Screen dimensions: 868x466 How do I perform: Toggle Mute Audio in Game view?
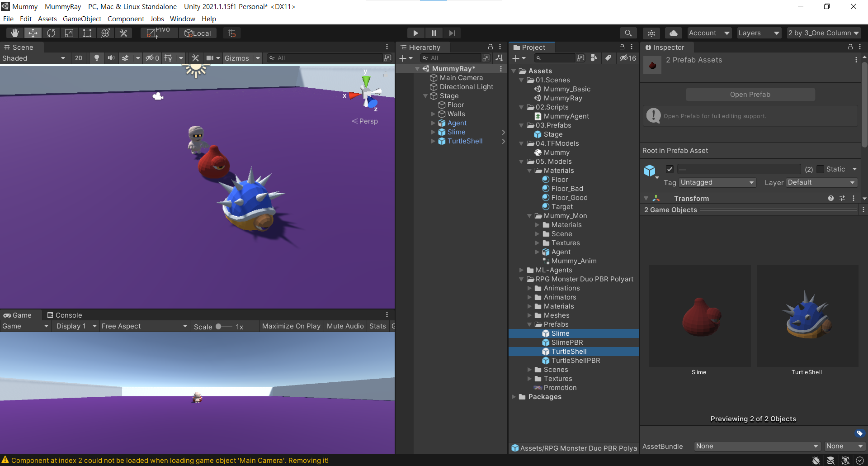[x=345, y=326]
